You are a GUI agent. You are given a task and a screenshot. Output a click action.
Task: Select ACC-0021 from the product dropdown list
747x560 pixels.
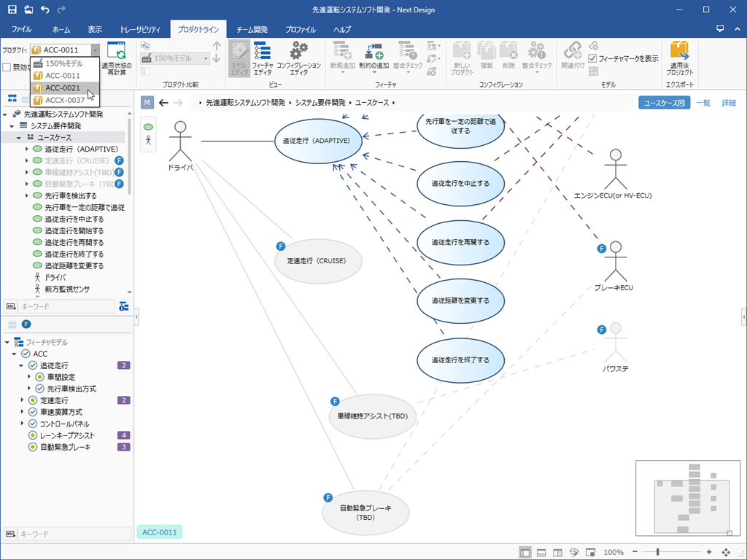pyautogui.click(x=63, y=87)
